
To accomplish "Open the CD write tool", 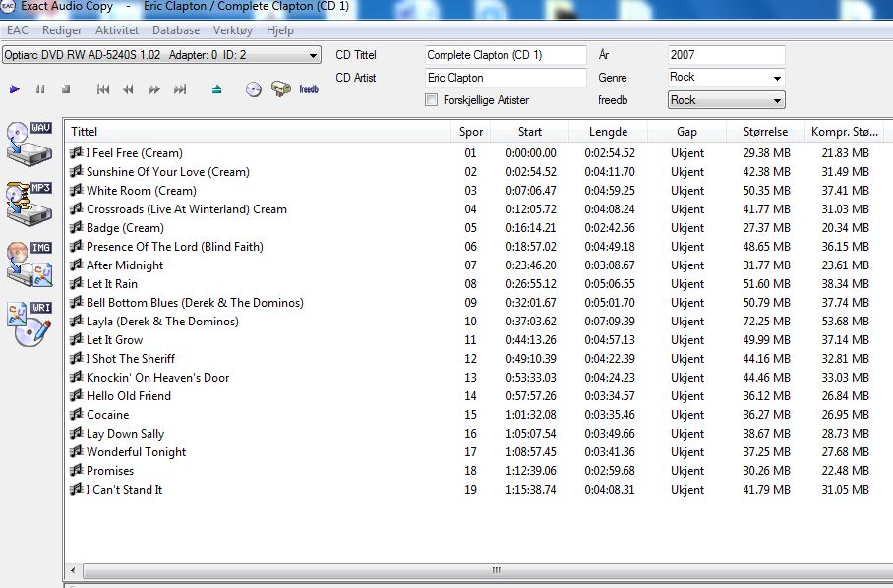I will [30, 323].
